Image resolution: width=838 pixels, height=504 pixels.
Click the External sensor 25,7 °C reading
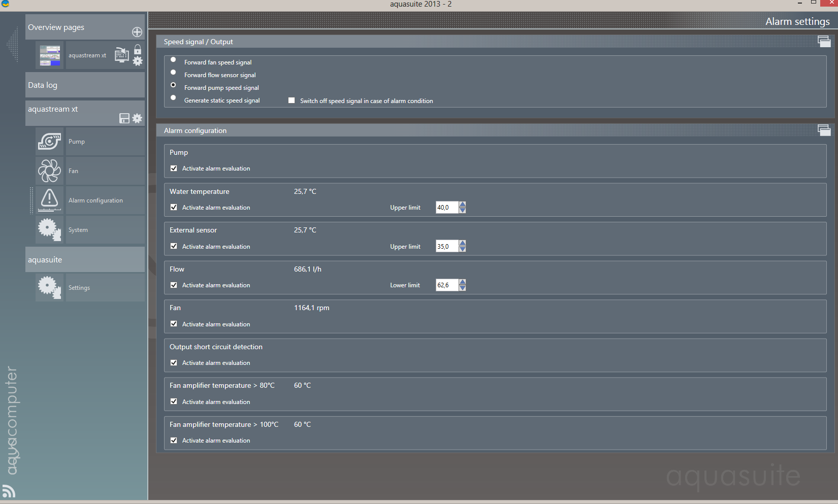305,230
